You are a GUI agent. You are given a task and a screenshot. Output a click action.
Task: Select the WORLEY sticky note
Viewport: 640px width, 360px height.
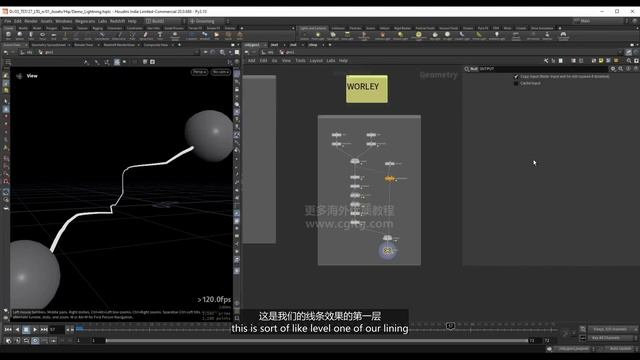(367, 89)
